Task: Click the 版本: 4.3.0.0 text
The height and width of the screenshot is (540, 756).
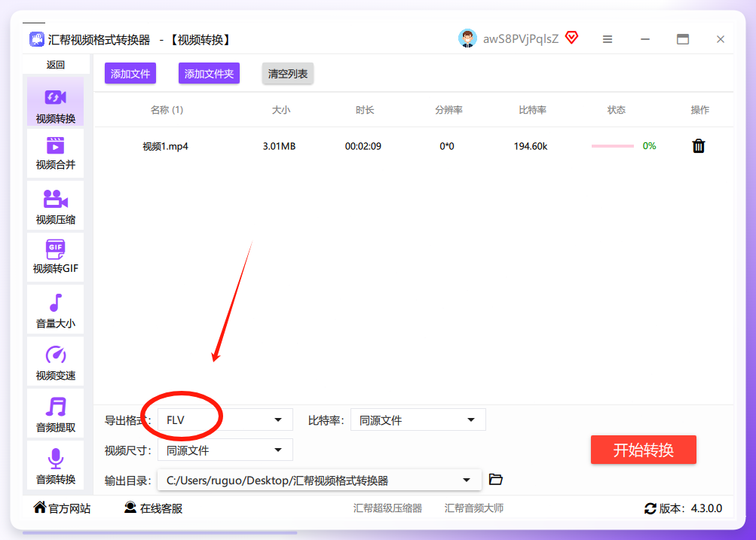Action: coord(690,508)
